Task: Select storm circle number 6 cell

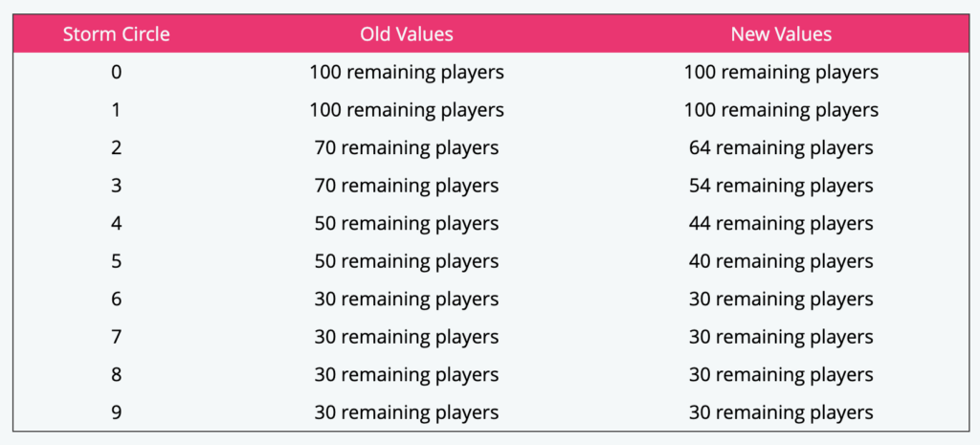Action: (116, 299)
